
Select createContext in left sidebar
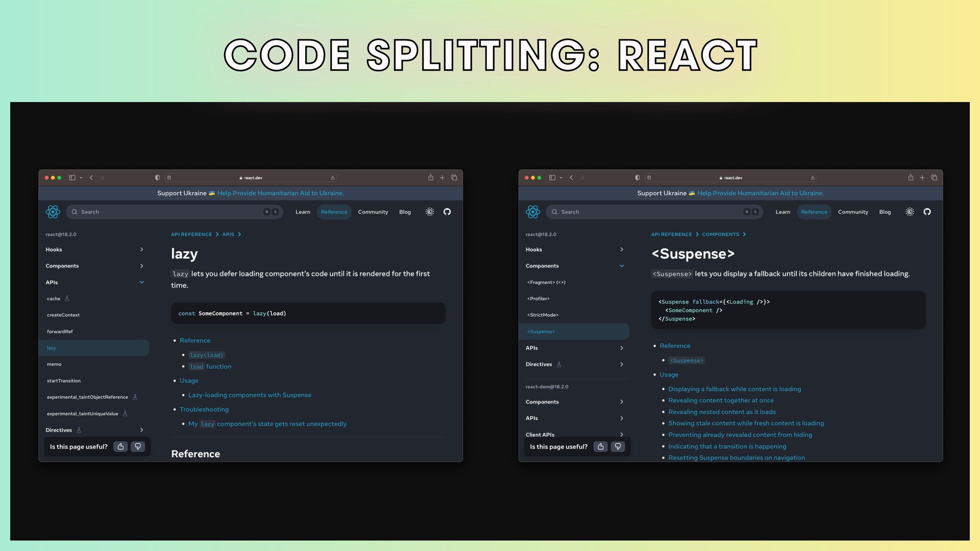(63, 315)
